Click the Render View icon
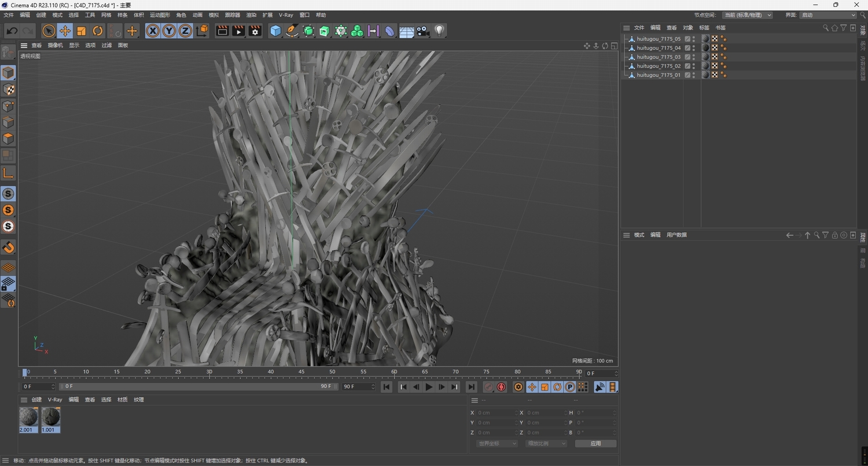This screenshot has width=868, height=466. click(x=222, y=31)
